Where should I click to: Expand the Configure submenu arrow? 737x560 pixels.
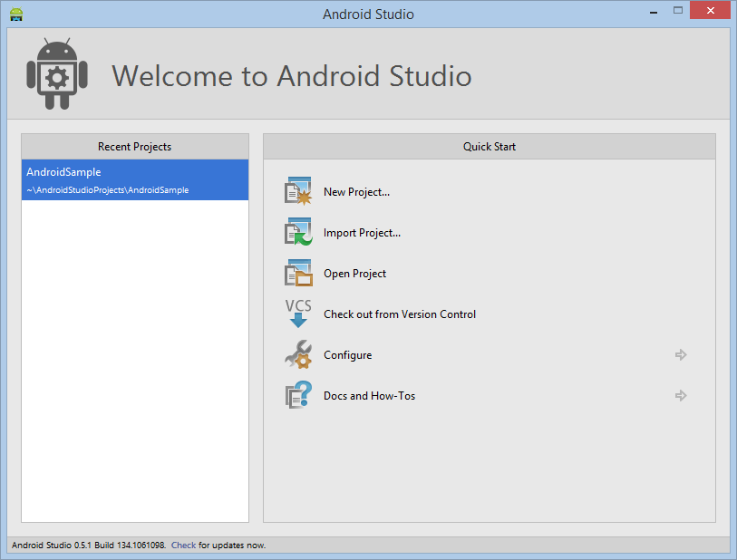[x=681, y=355]
